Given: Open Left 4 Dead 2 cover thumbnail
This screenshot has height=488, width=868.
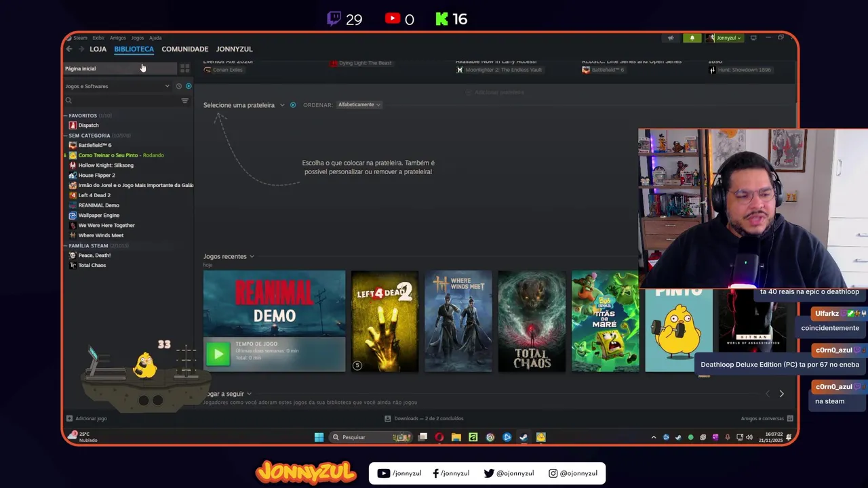Looking at the screenshot, I should coord(384,321).
